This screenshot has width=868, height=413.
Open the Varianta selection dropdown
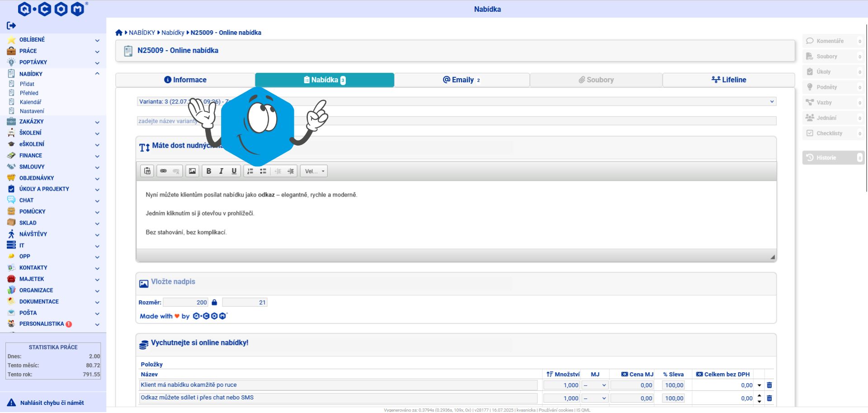tap(457, 102)
